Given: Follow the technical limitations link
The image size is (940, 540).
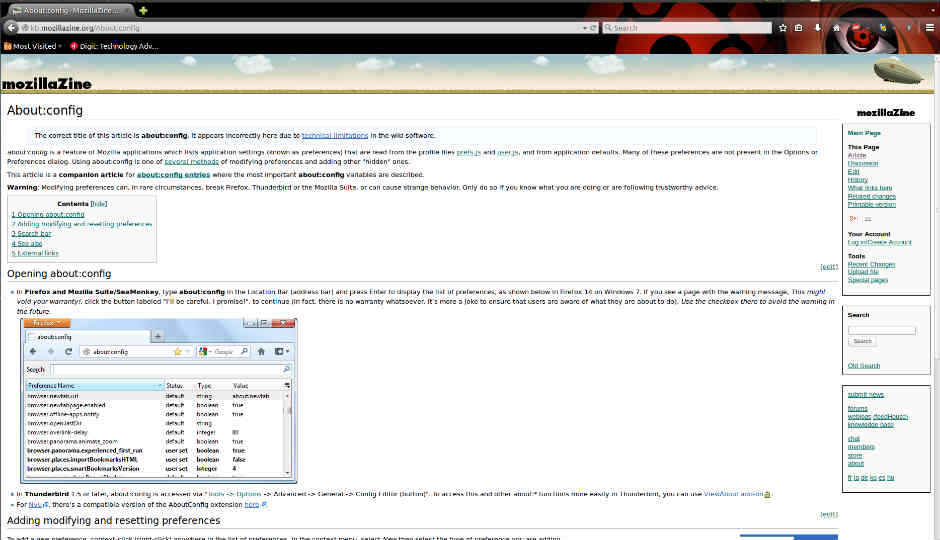Looking at the screenshot, I should pos(335,135).
